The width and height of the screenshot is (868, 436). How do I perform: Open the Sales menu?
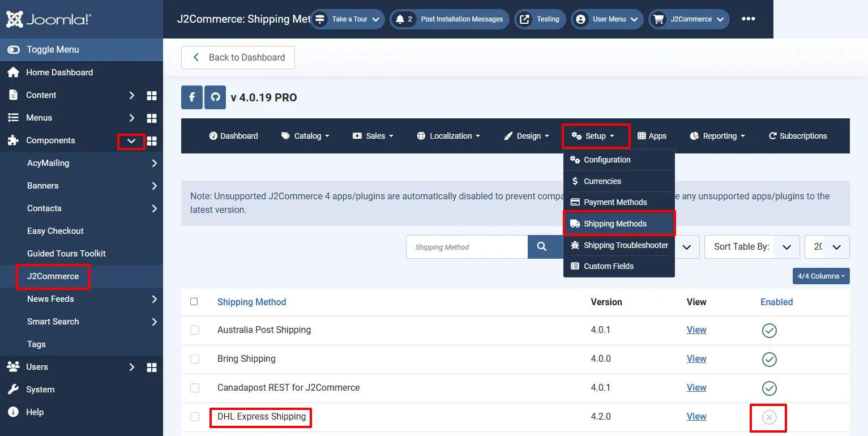click(373, 136)
